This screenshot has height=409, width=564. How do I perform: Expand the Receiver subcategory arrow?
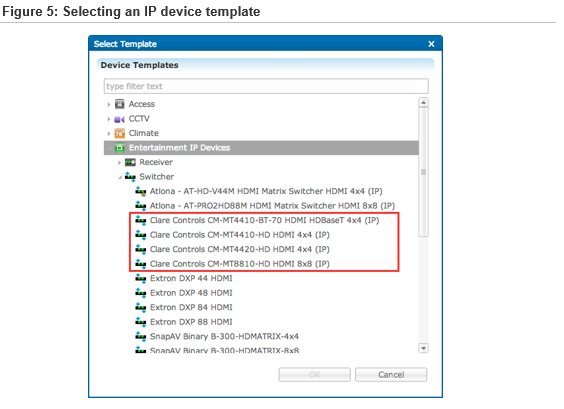click(x=119, y=163)
